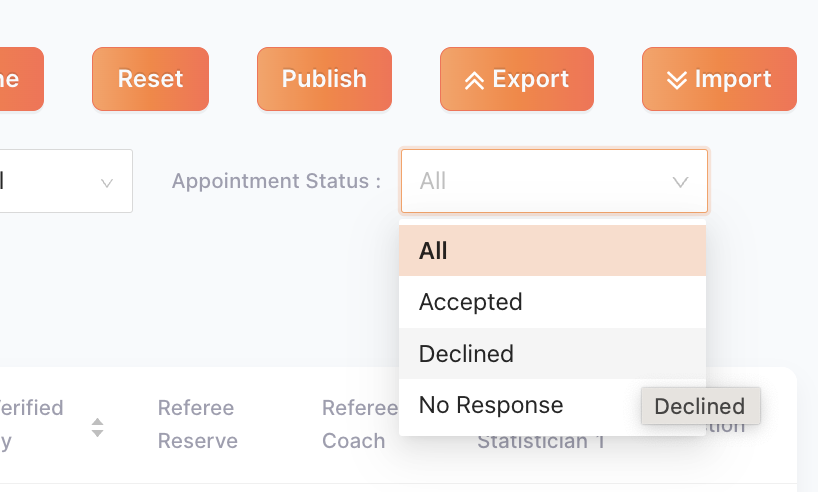Click the cut-off orange button at left edge
818x492 pixels.
pos(21,79)
